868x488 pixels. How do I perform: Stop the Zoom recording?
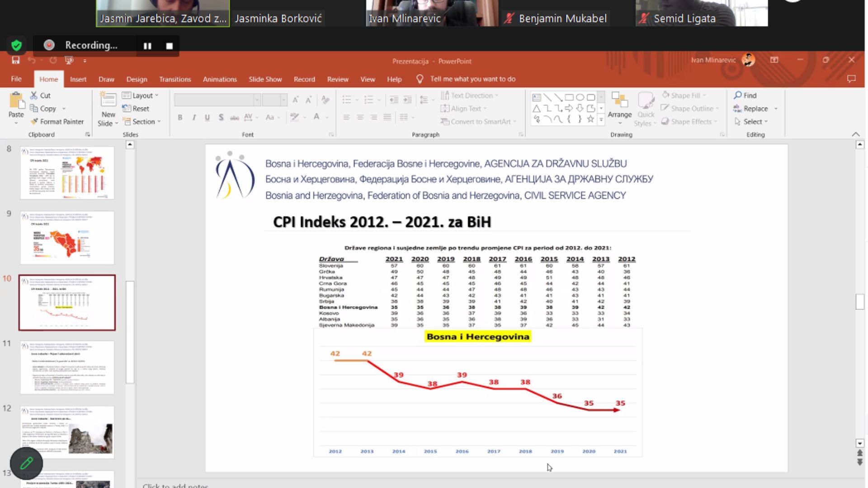(170, 46)
